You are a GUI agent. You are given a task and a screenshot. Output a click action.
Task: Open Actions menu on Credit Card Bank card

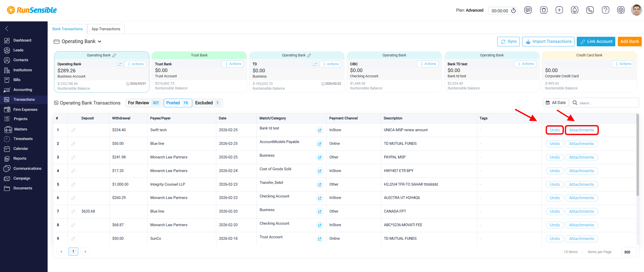click(623, 64)
